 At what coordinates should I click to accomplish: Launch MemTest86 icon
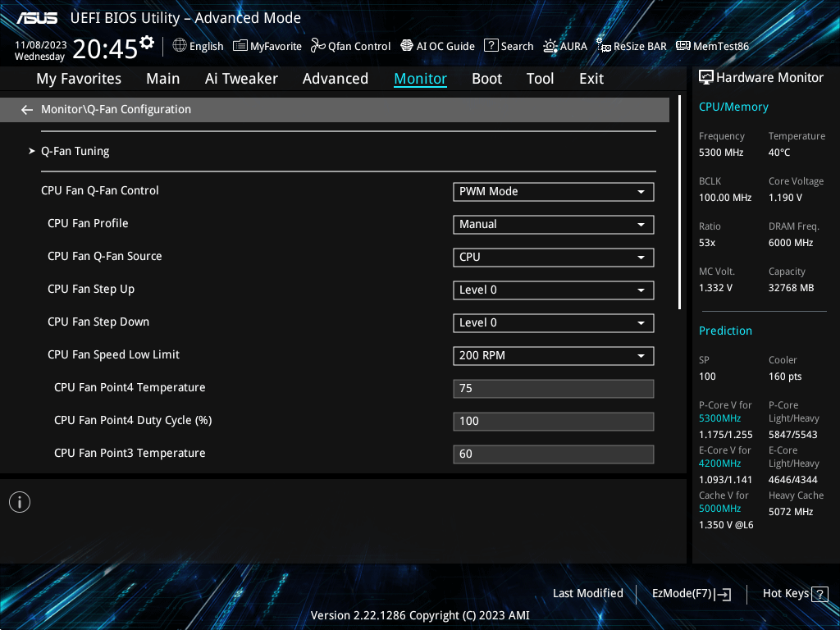tap(683, 46)
